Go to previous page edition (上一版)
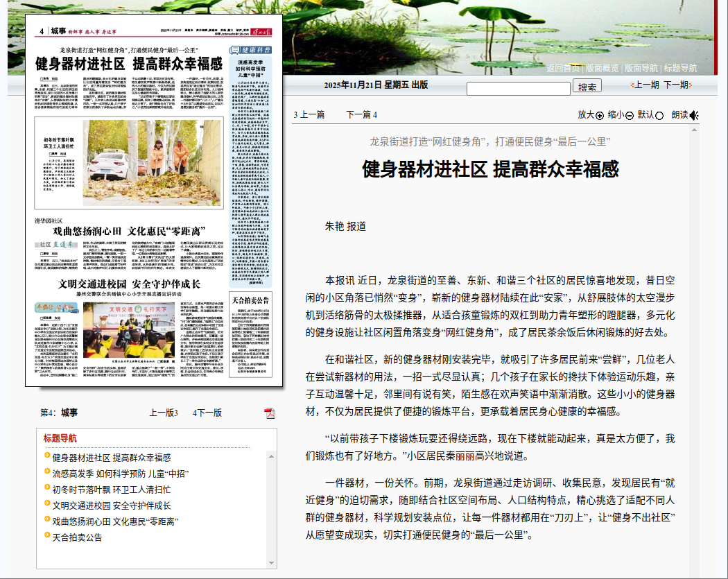 [164, 413]
